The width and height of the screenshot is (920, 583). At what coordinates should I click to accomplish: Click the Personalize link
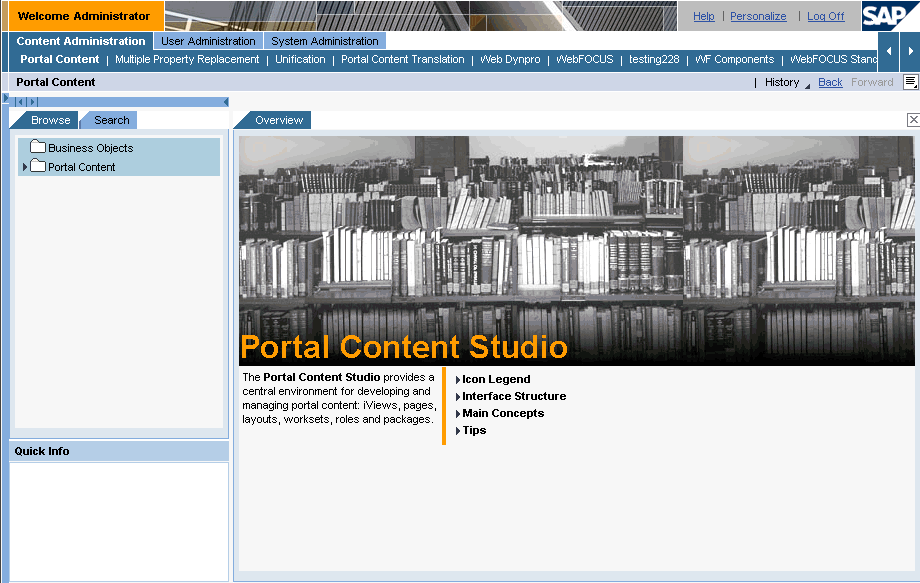[x=758, y=16]
